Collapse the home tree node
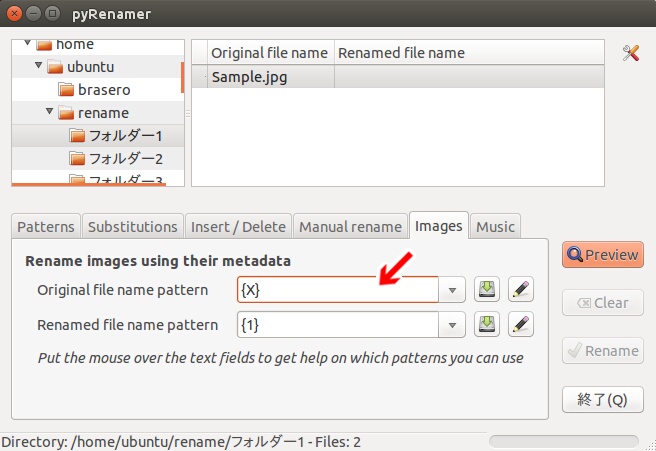This screenshot has height=451, width=656. tap(28, 43)
